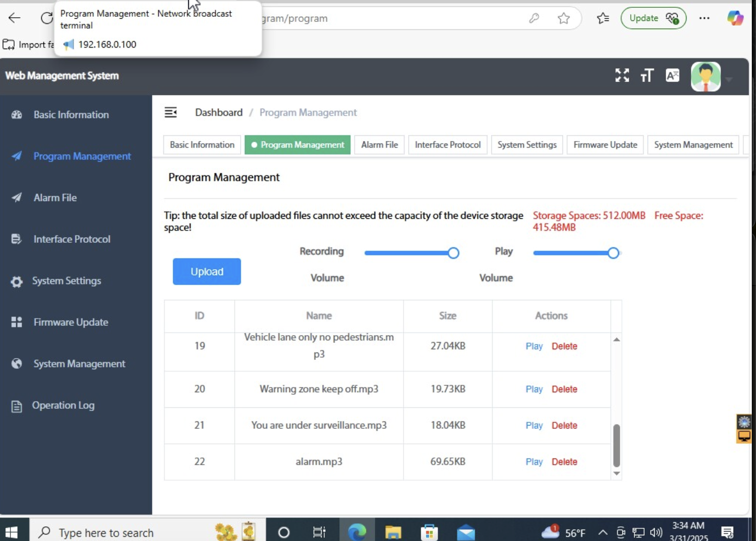
Task: Open Interface Protocol in the sidebar
Action: [76, 239]
